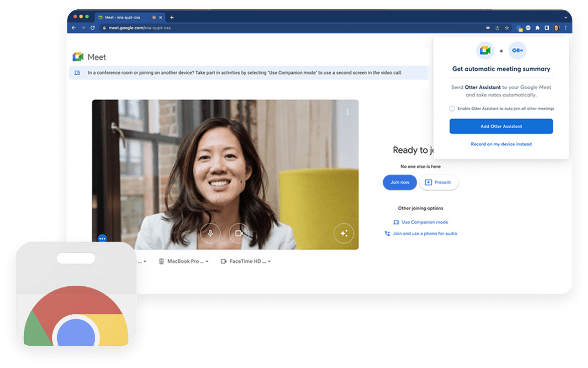
Task: Click the Add Otter Assistant button
Action: click(501, 126)
